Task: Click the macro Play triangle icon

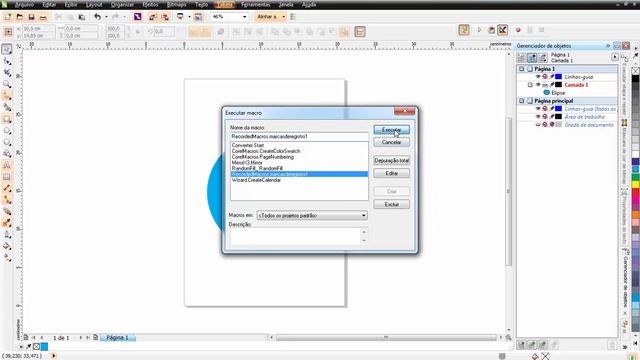Action: point(479,30)
